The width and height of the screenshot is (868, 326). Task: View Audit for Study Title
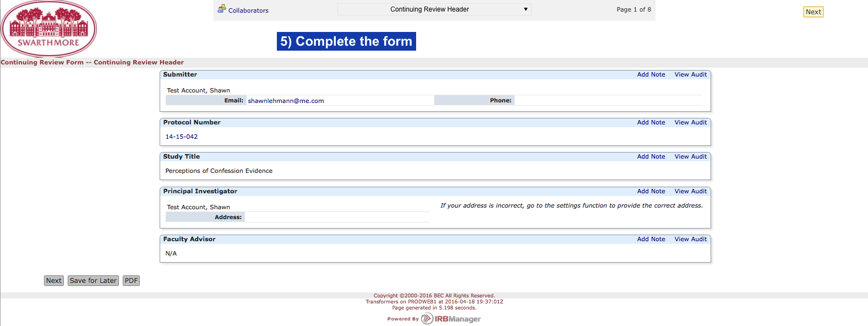[x=690, y=157]
